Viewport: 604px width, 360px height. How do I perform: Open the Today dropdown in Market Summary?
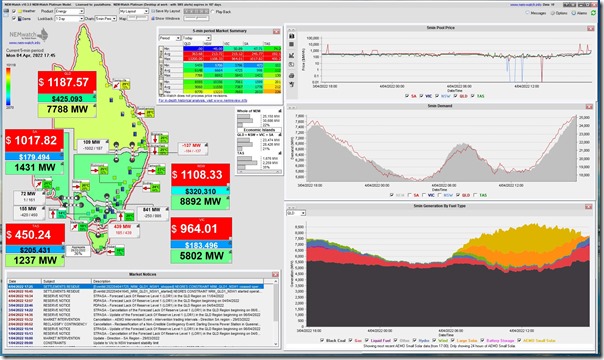pos(196,38)
